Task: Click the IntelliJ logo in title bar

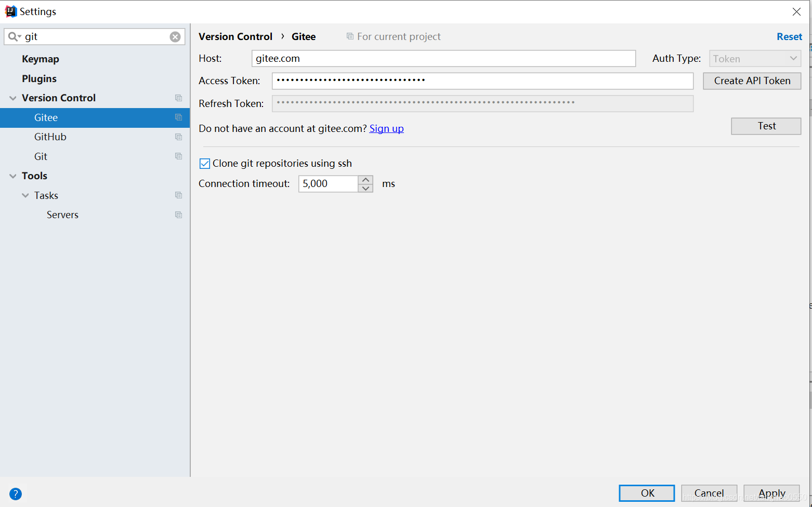Action: (x=10, y=11)
